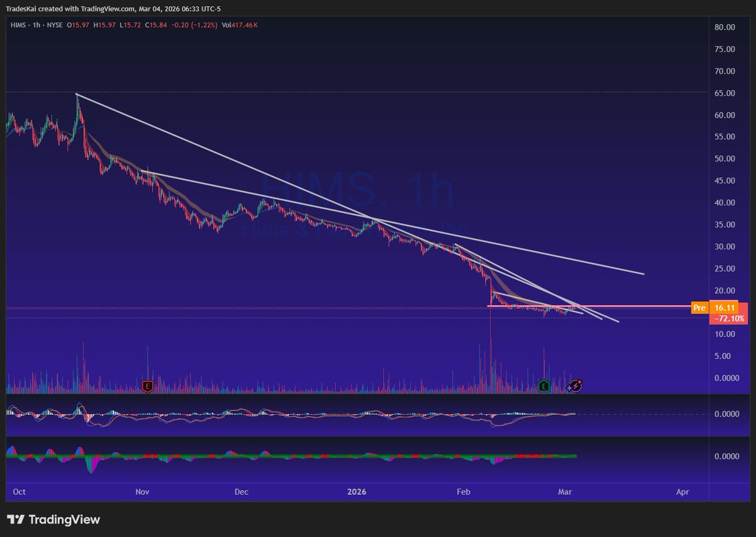The image size is (756, 537).
Task: Click the C15.84 close value in the legend
Action: click(155, 25)
